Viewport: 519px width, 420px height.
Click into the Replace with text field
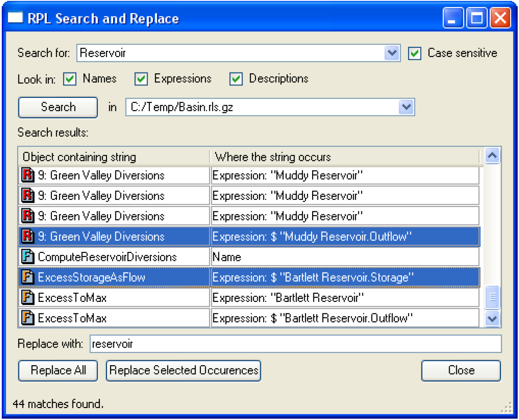295,344
